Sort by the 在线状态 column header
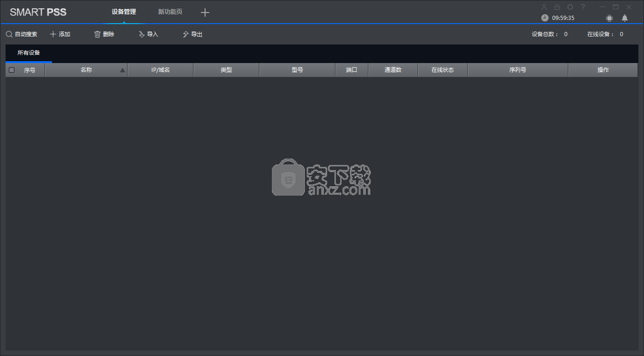Image resolution: width=644 pixels, height=356 pixels. coord(443,70)
